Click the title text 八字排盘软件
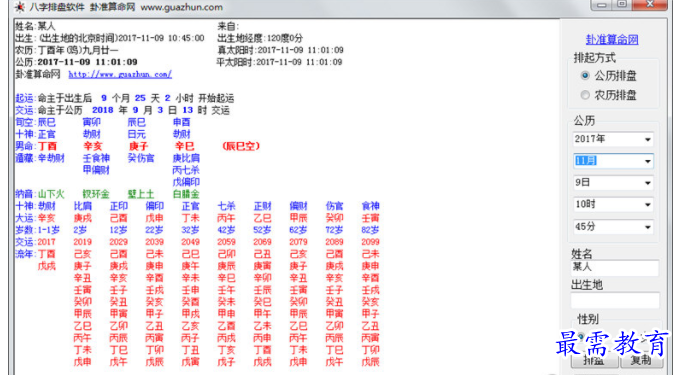This screenshot has height=375, width=677. tap(57, 7)
